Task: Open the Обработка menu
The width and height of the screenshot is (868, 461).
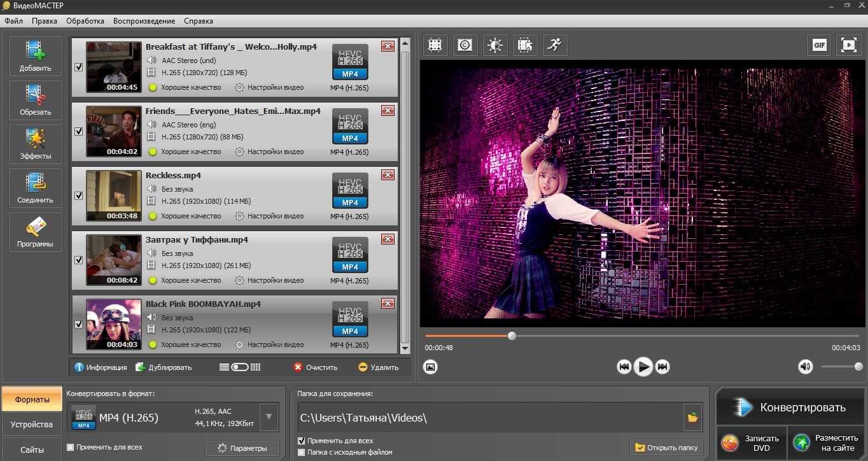Action: click(x=85, y=21)
